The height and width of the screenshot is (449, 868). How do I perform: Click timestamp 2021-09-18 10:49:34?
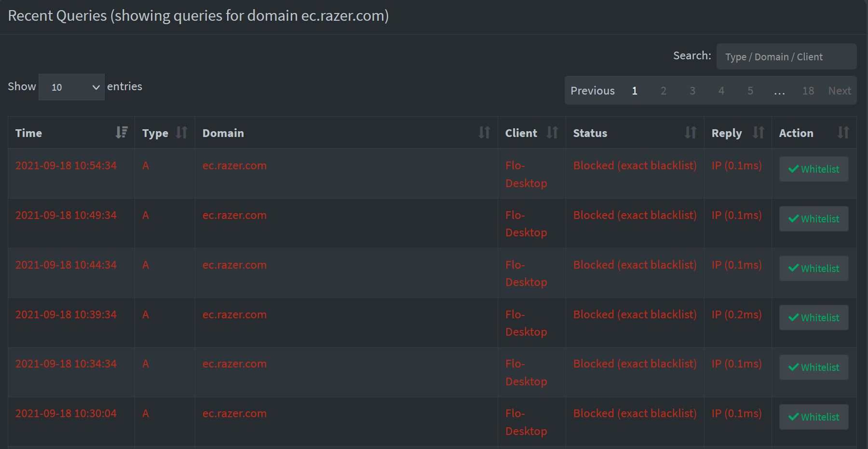tap(66, 215)
